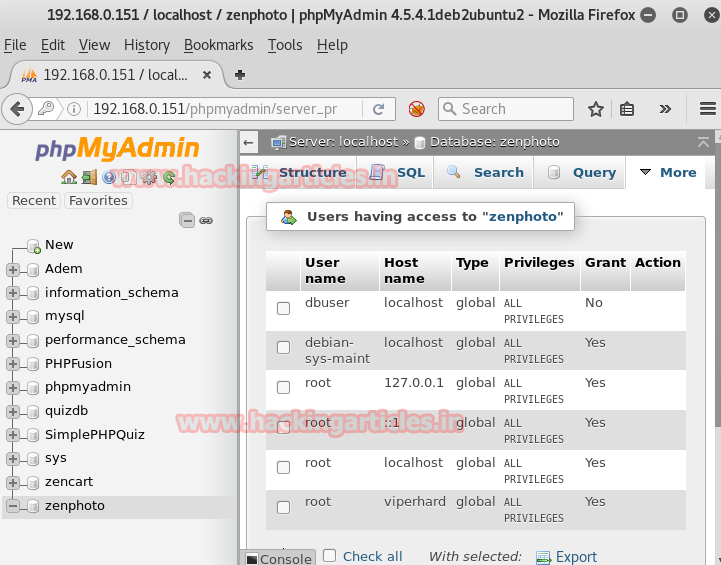Click the phpMyAdmin logo

click(117, 148)
